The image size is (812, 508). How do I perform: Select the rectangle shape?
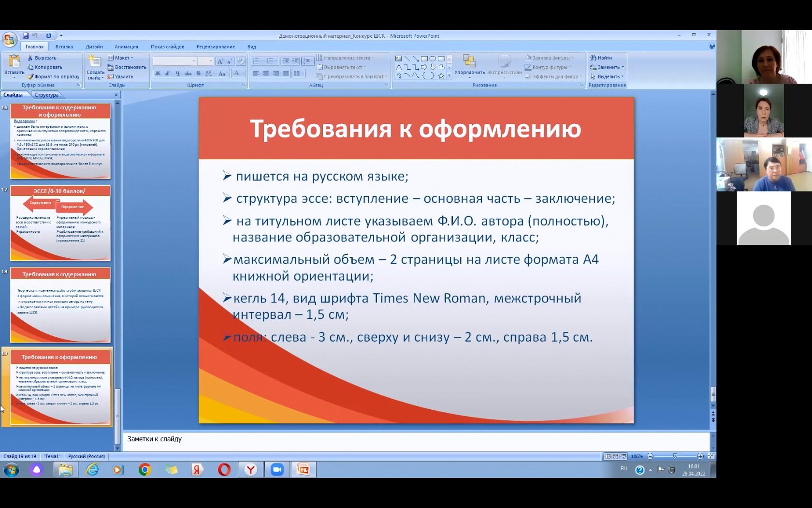coord(424,59)
